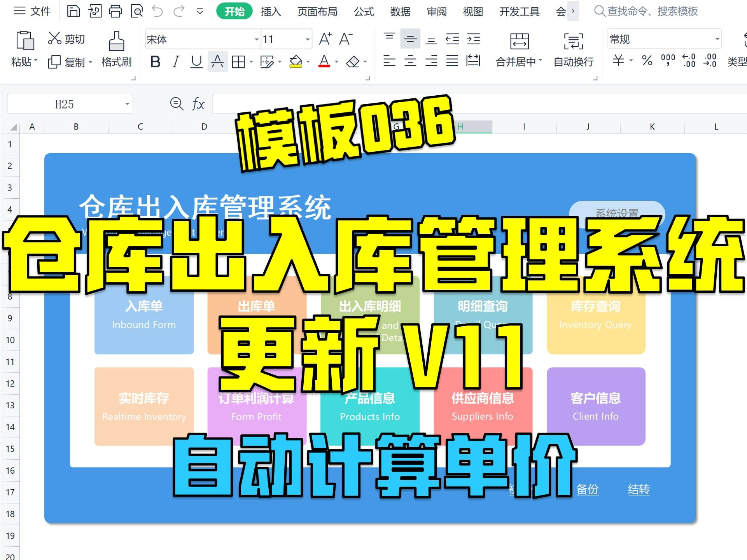Click the decimal button with left arrow
The width and height of the screenshot is (747, 560).
pos(689,60)
